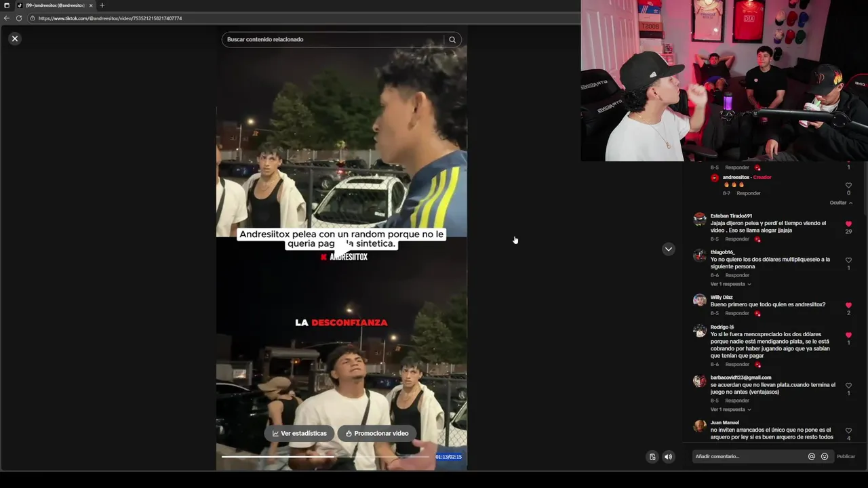Expand 'Ver 1 respuesta' under barbacovid123 comment

(730, 409)
